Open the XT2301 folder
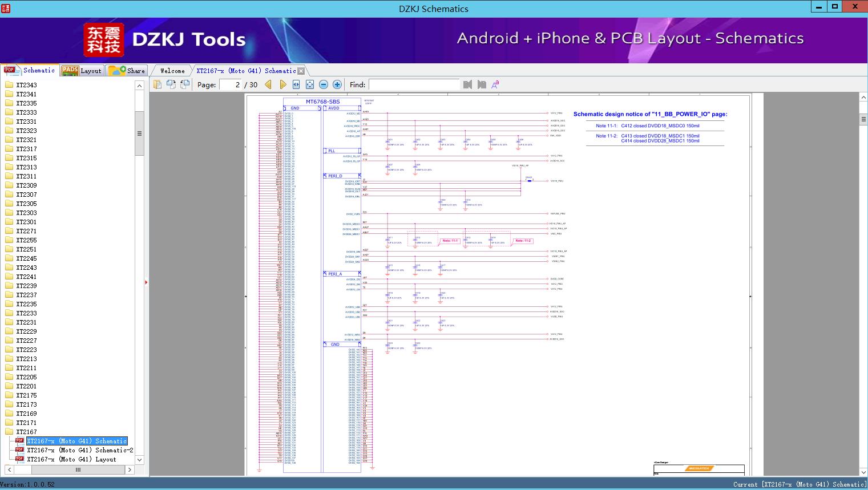Viewport: 868px width, 490px height. (26, 222)
